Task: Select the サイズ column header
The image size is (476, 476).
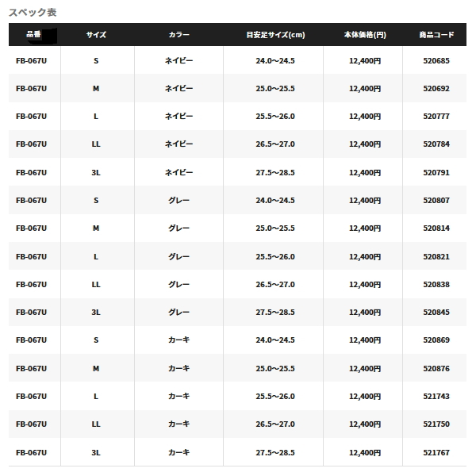Action: [x=96, y=35]
